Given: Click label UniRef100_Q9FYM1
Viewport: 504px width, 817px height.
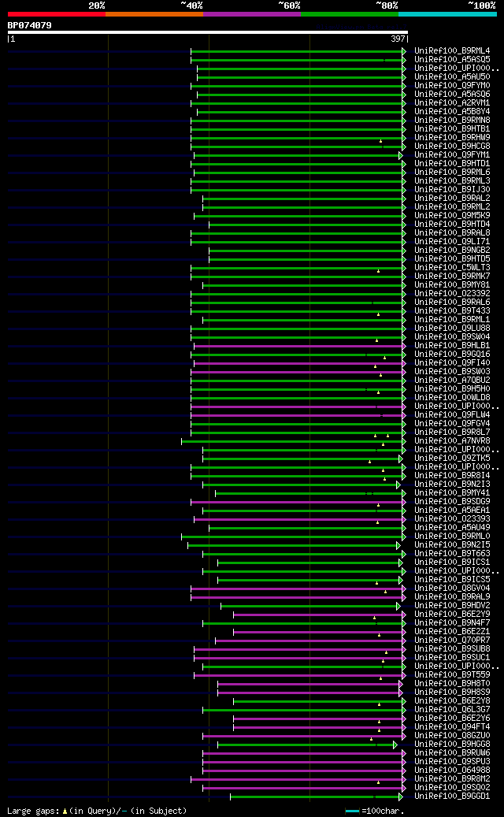Looking at the screenshot, I should (453, 154).
